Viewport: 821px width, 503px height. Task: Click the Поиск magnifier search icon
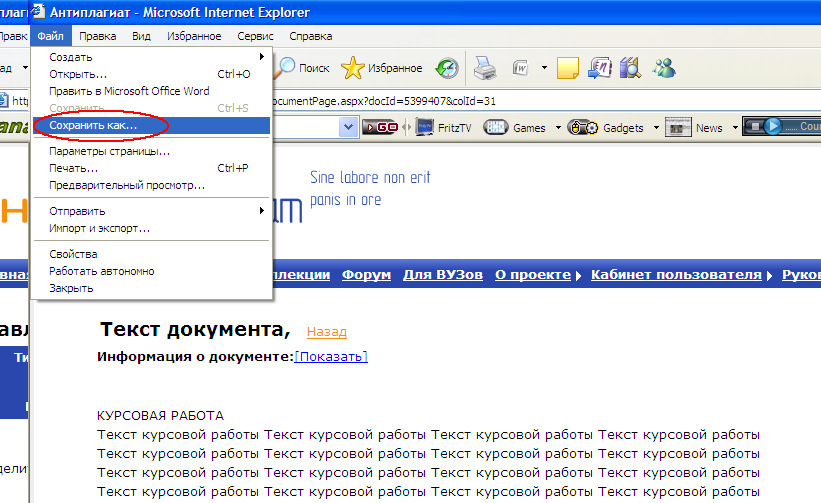click(287, 68)
